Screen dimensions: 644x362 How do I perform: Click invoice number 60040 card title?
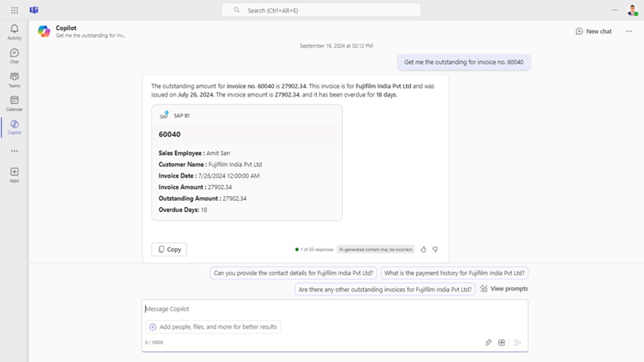click(170, 134)
